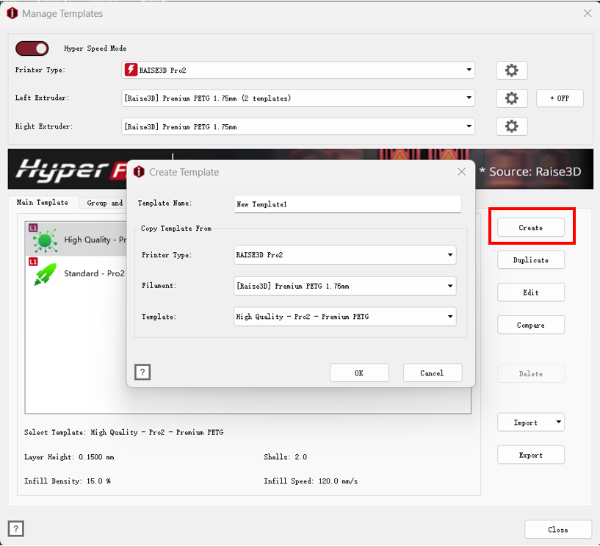
Task: Click the help icon at bottom-left of Manage Templates
Action: point(16,529)
